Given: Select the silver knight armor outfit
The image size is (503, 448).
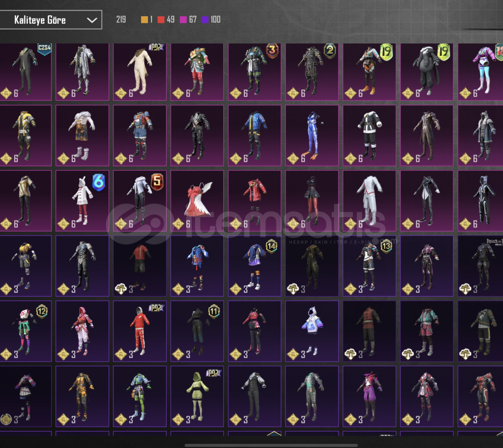Looking at the screenshot, I should [x=83, y=266].
